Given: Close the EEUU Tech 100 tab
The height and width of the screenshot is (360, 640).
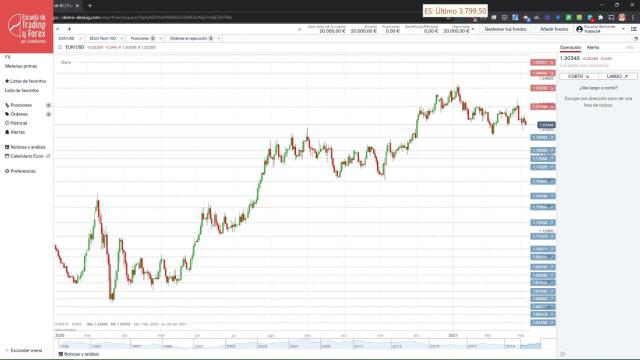Looking at the screenshot, I should [122, 38].
